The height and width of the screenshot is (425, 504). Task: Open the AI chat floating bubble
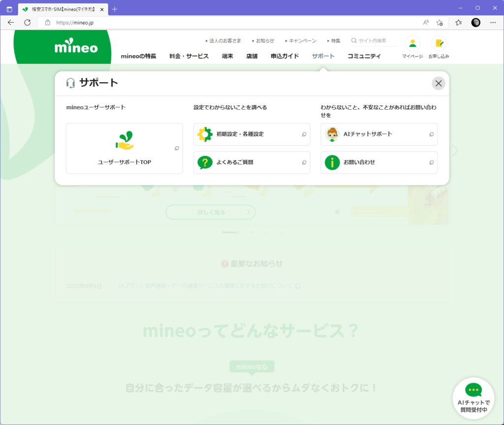pyautogui.click(x=473, y=398)
